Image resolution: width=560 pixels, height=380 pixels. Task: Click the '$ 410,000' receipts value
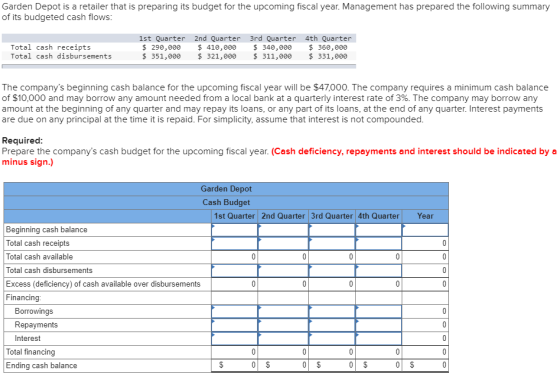click(x=217, y=47)
